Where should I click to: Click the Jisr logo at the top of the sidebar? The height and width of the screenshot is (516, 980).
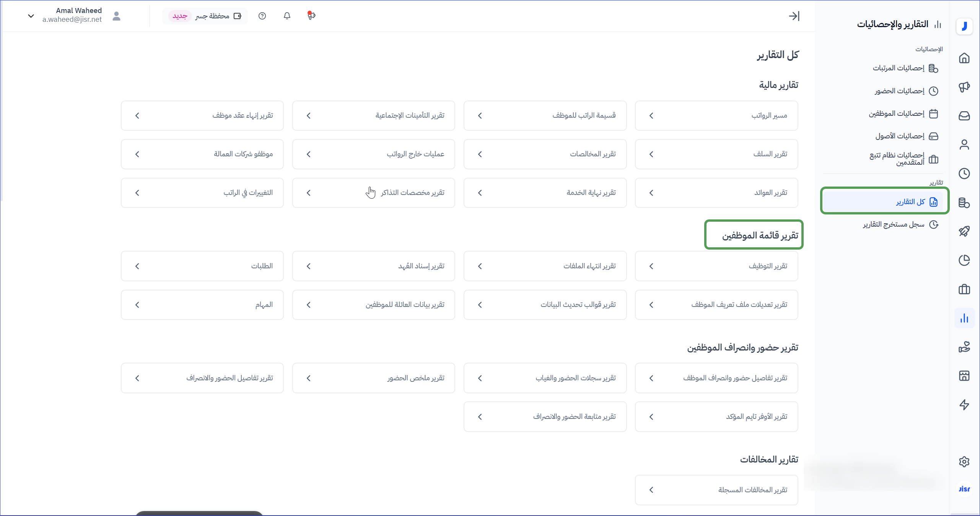tap(964, 26)
